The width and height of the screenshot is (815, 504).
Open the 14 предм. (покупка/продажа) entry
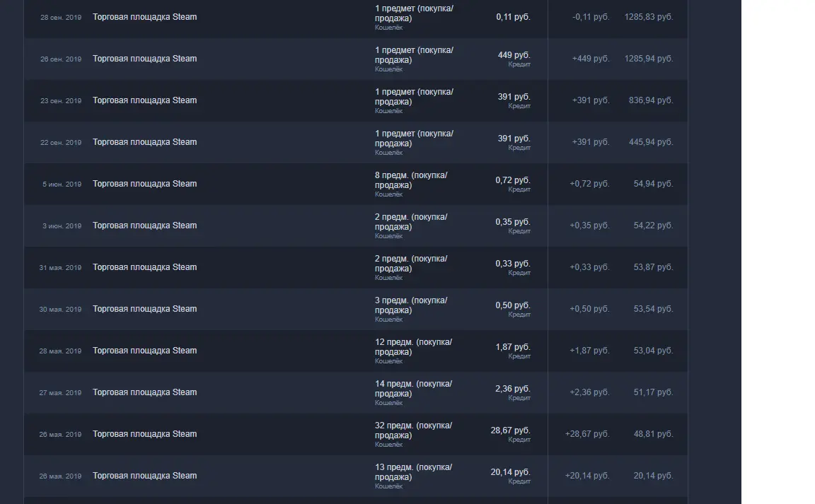pos(413,389)
